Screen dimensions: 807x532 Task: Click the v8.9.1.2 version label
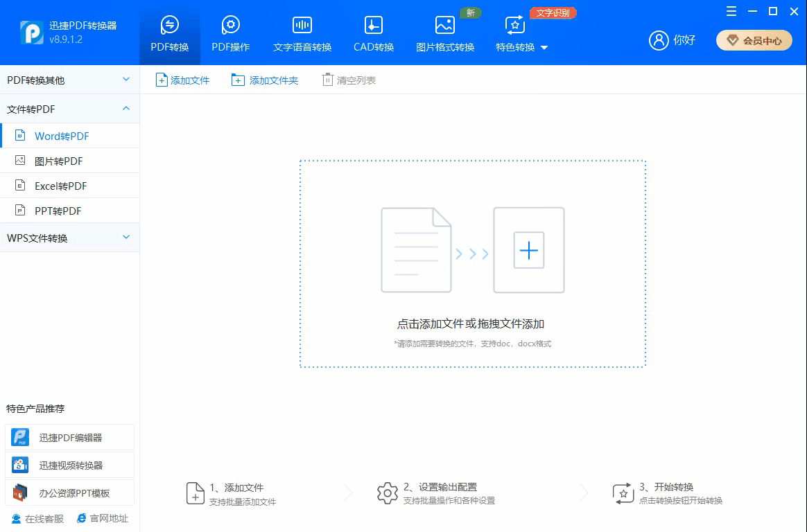(66, 39)
